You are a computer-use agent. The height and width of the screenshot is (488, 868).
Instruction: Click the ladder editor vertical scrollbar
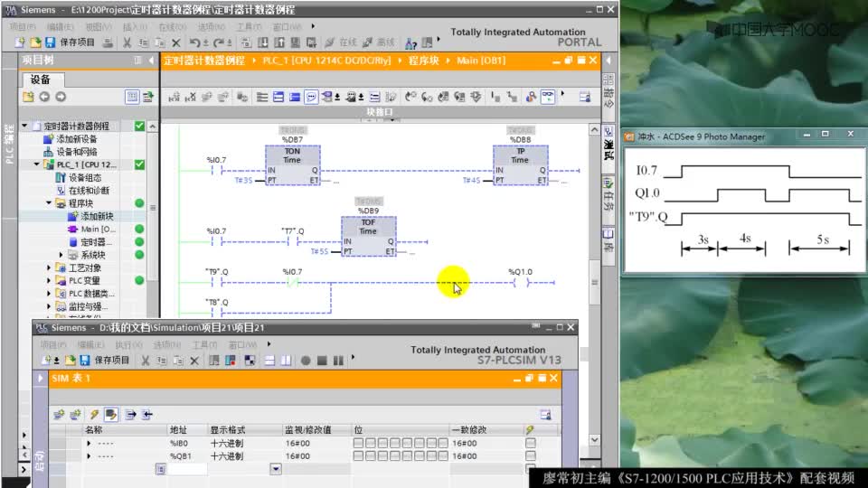[x=595, y=282]
